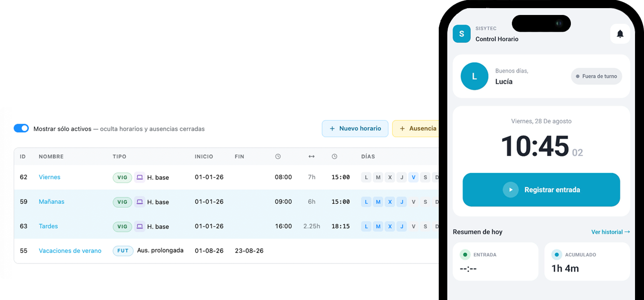Toggle the 'Mostrar sólo activos' switch
The width and height of the screenshot is (644, 300).
[x=21, y=128]
